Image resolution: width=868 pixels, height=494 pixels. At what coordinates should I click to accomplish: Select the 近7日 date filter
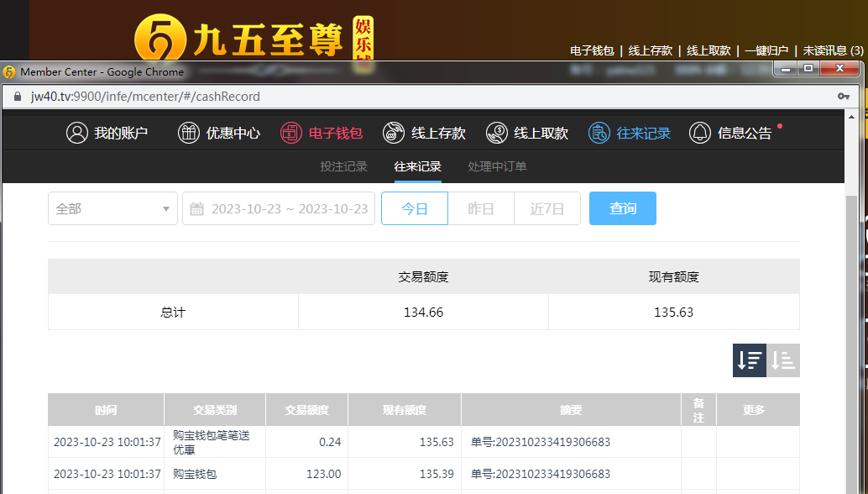click(x=547, y=208)
